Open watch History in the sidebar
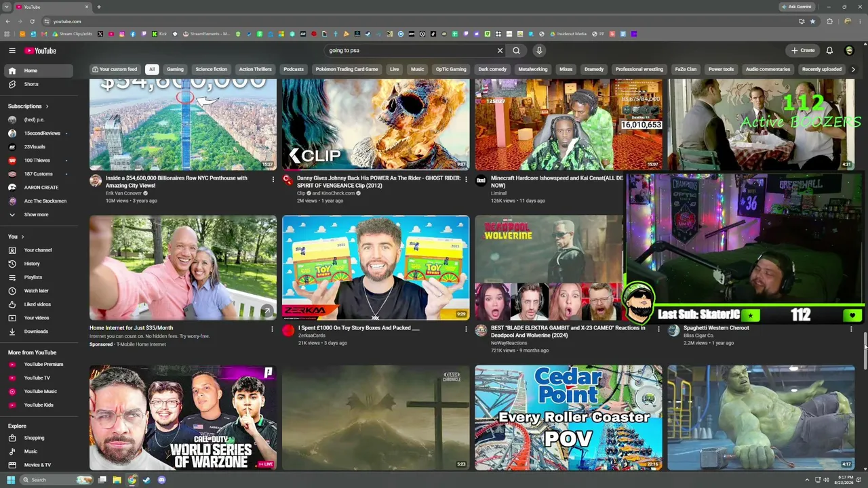 pyautogui.click(x=40, y=264)
